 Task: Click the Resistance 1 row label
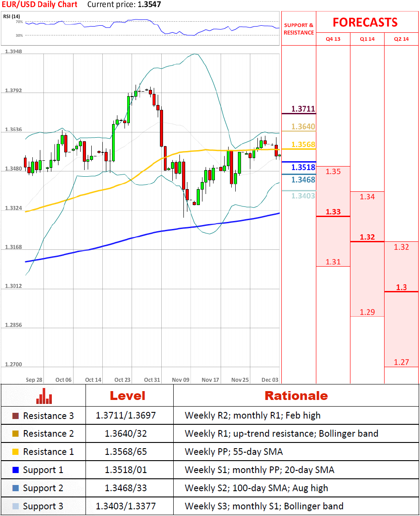point(48,452)
